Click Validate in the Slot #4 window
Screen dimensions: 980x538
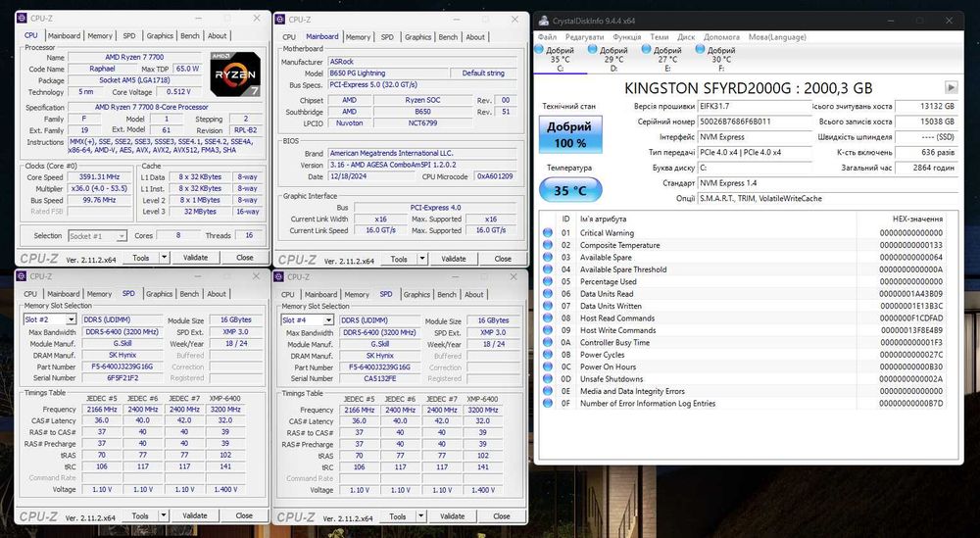coord(452,516)
